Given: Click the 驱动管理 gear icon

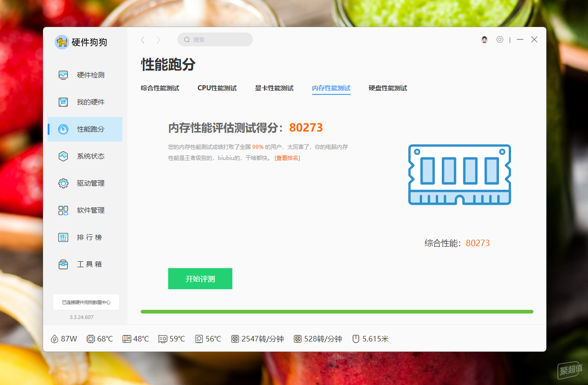Looking at the screenshot, I should coord(63,183).
